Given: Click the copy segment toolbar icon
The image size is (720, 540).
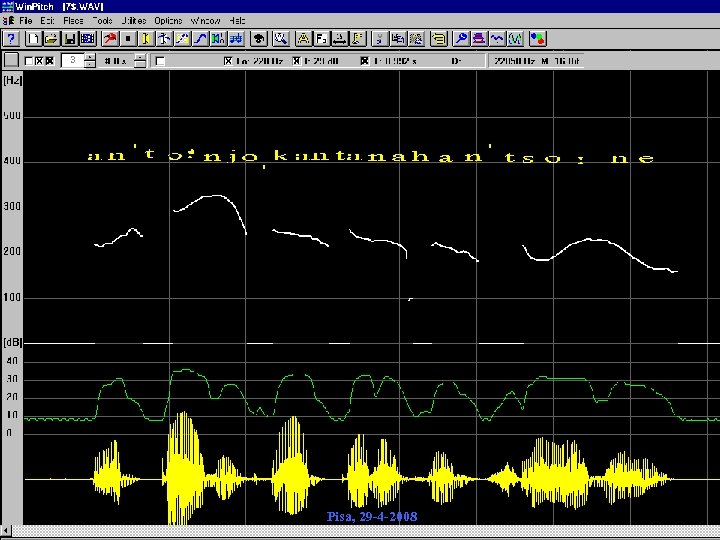Looking at the screenshot, I should point(398,39).
